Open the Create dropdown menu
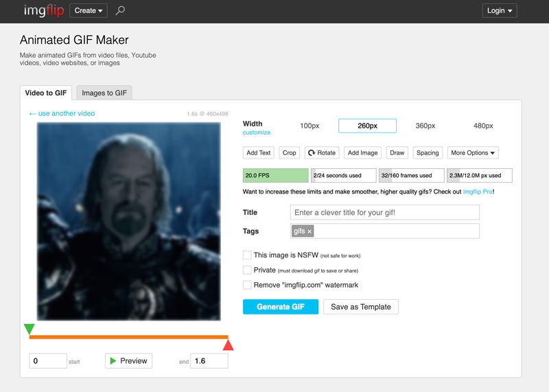This screenshot has width=549, height=392. (x=89, y=10)
